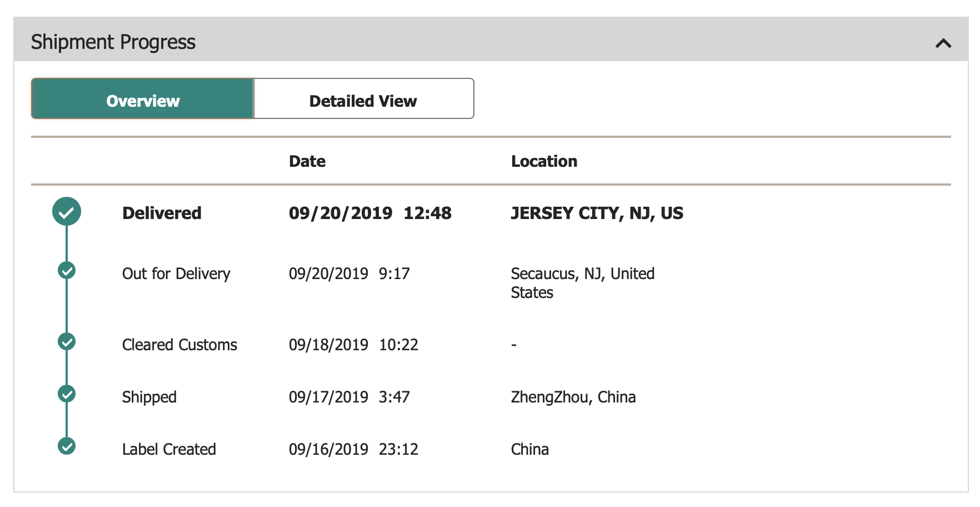Image resolution: width=980 pixels, height=507 pixels.
Task: Collapse the Shipment Progress section chevron
Action: tap(943, 43)
